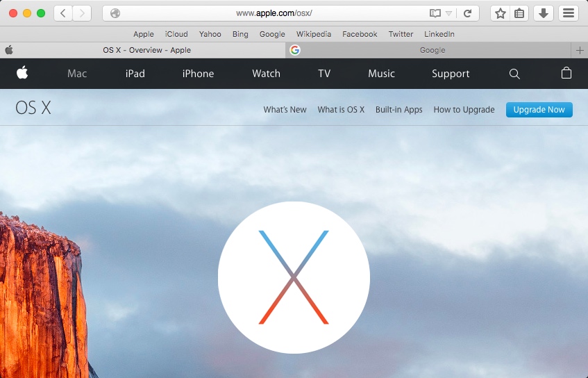Open the Wikipedia bookmark
Screen dimensions: 588x378
[x=314, y=34]
